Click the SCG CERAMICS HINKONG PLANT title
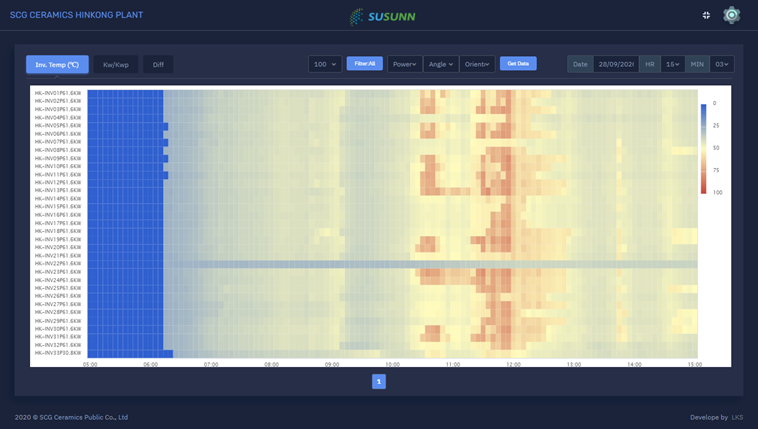This screenshot has width=758, height=429. pyautogui.click(x=76, y=15)
